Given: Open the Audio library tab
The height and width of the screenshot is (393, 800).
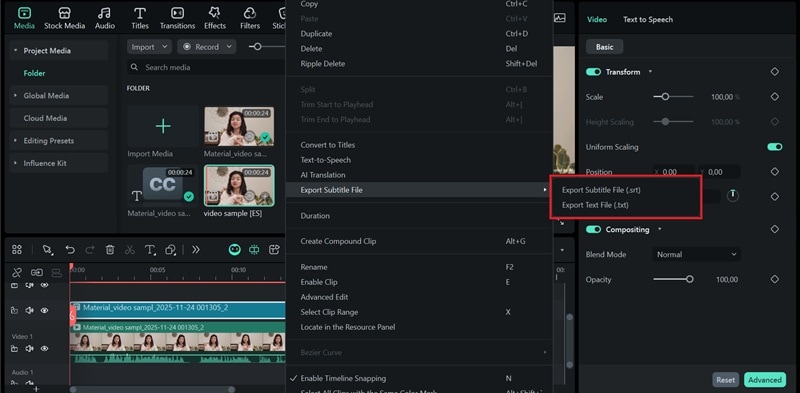Looking at the screenshot, I should [x=104, y=18].
